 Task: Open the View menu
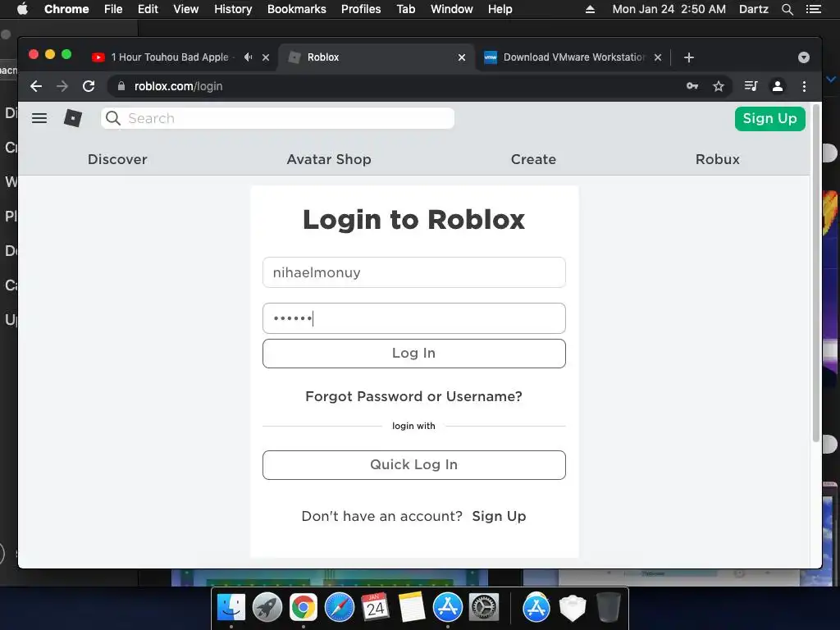[186, 9]
